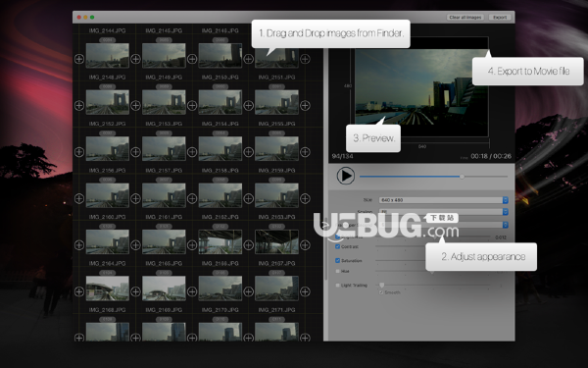Viewport: 588px width, 368px height.
Task: Click the plus icon left of IMG_2144.JPG thumbnail
Action: click(79, 59)
